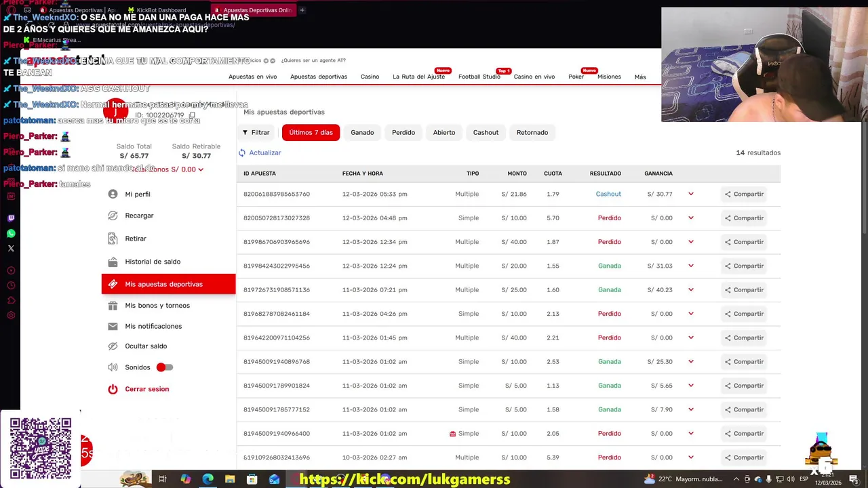Open a new browser tab
This screenshot has height=488, width=868.
click(x=302, y=10)
